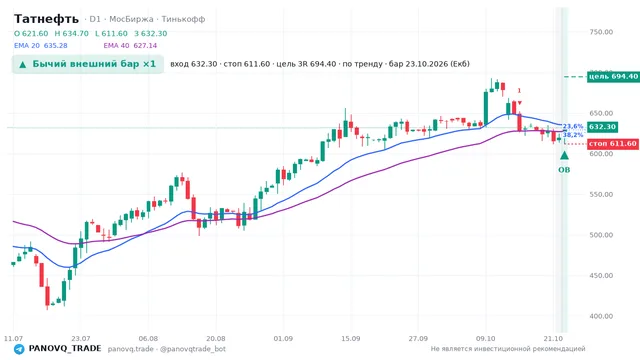Click the 'Тинькофф' source label

(x=183, y=19)
